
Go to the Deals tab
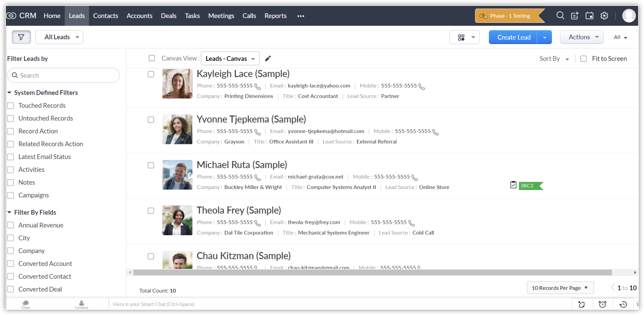tap(168, 16)
